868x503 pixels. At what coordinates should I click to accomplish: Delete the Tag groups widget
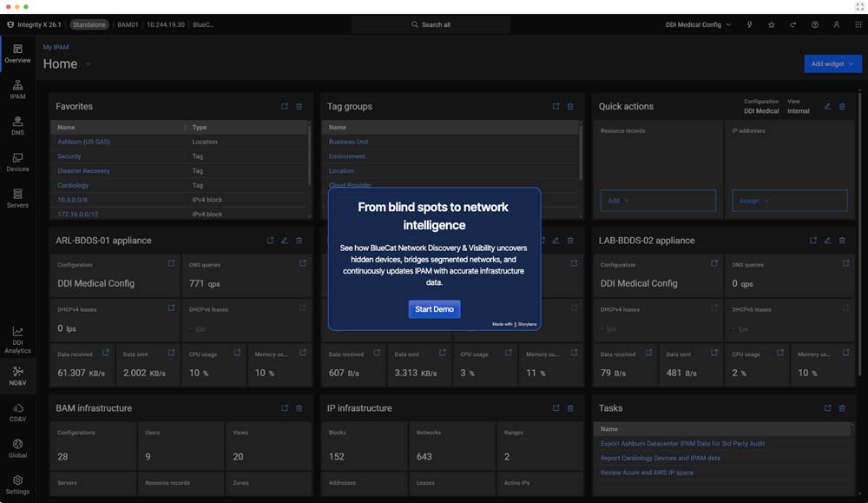click(x=570, y=106)
